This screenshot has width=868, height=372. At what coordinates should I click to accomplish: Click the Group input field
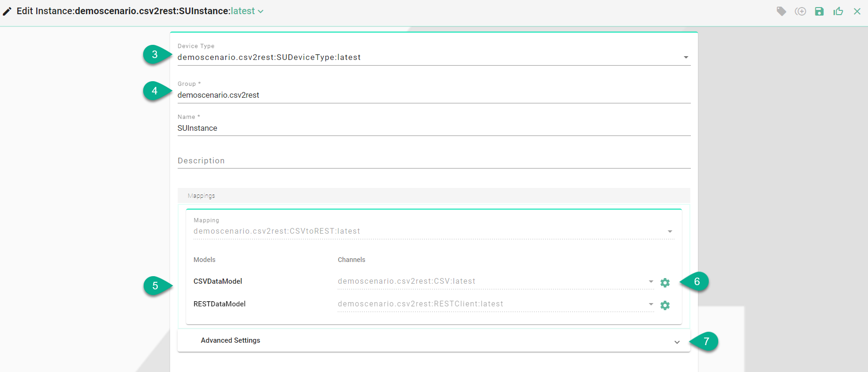point(433,95)
